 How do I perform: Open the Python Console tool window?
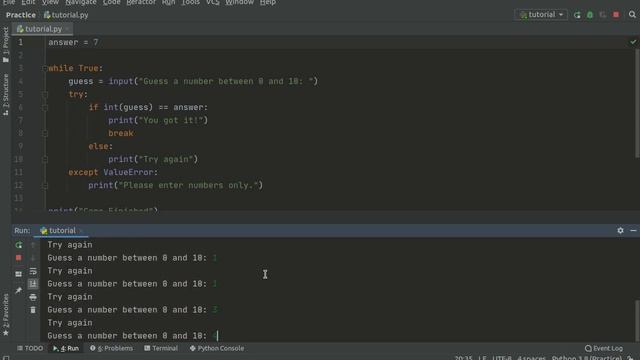217,348
